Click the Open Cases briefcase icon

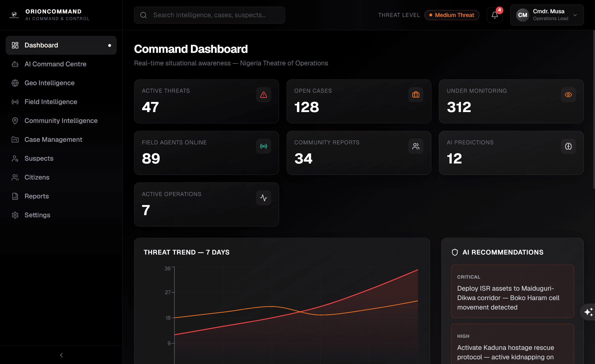click(416, 95)
